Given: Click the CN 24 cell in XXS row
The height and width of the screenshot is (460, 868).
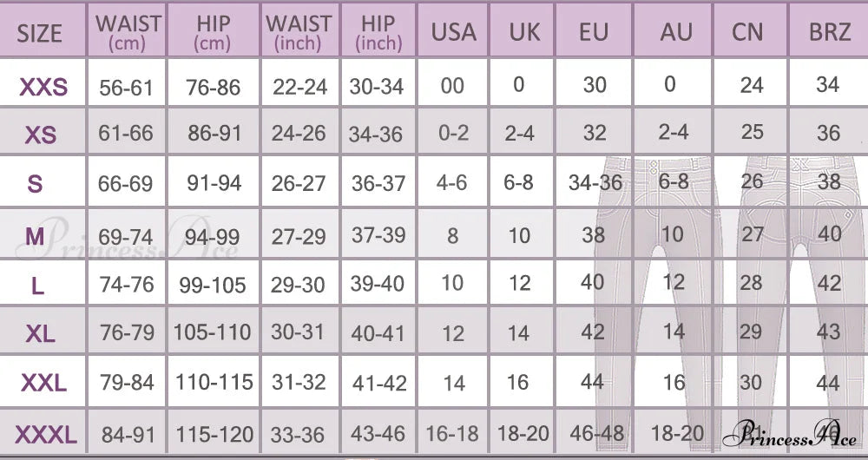Looking at the screenshot, I should tap(752, 84).
